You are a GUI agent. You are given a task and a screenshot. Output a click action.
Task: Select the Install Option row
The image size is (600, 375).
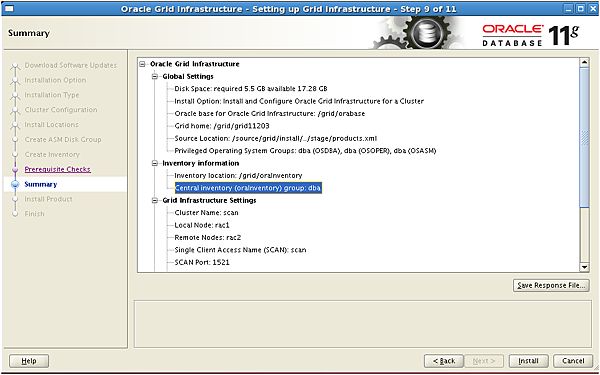pyautogui.click(x=299, y=101)
